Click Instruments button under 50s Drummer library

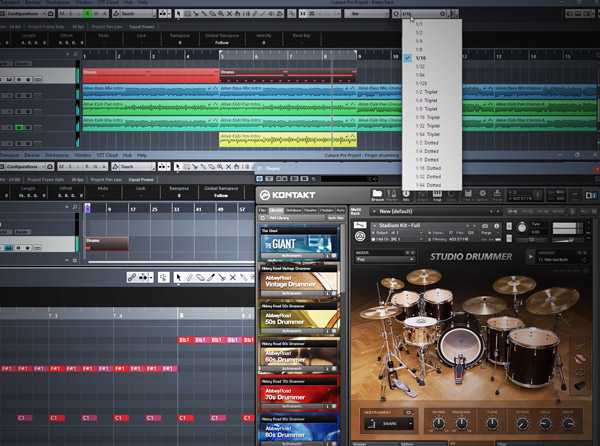point(292,331)
